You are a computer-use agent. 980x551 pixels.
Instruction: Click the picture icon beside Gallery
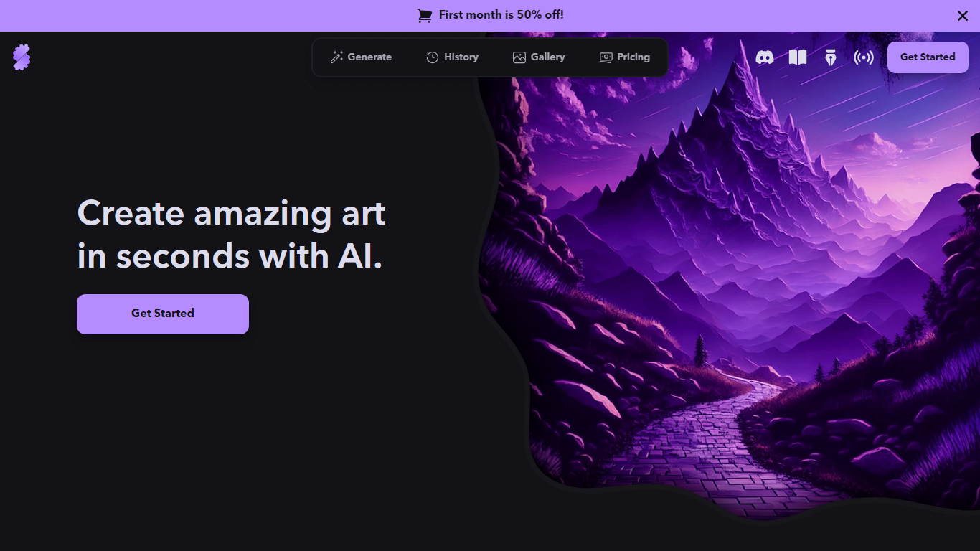519,57
